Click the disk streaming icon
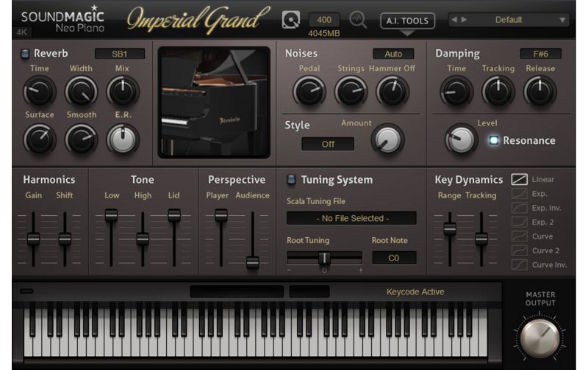This screenshot has width=588, height=370. click(x=290, y=20)
